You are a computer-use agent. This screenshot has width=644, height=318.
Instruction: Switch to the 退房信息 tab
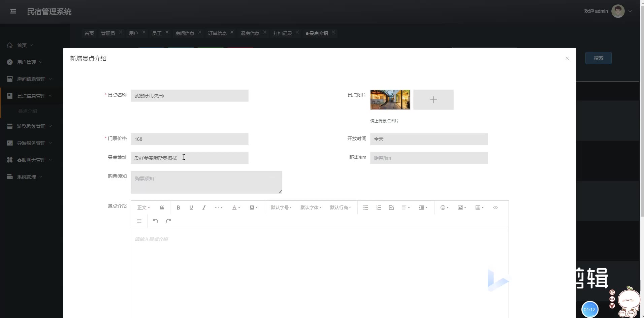coord(250,33)
